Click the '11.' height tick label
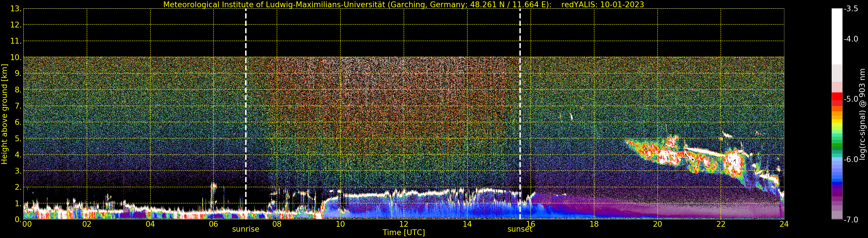The height and width of the screenshot is (238, 868). pos(16,41)
